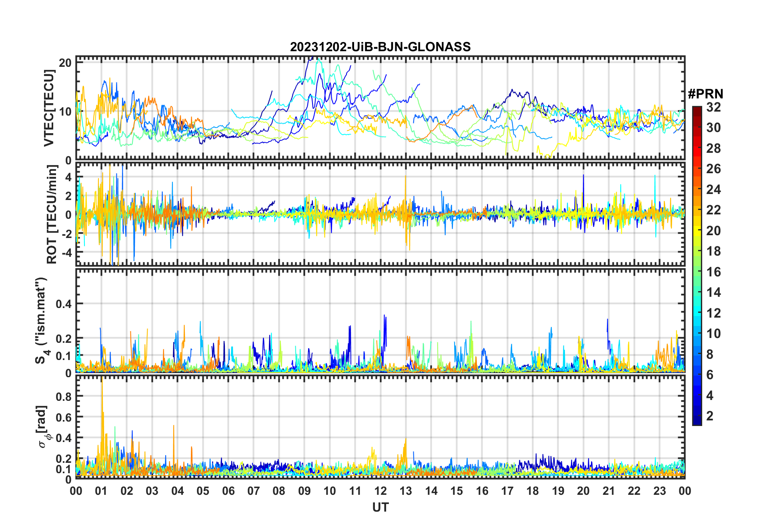Click hour 23 on the UT axis
This screenshot has width=761, height=532.
(x=659, y=491)
